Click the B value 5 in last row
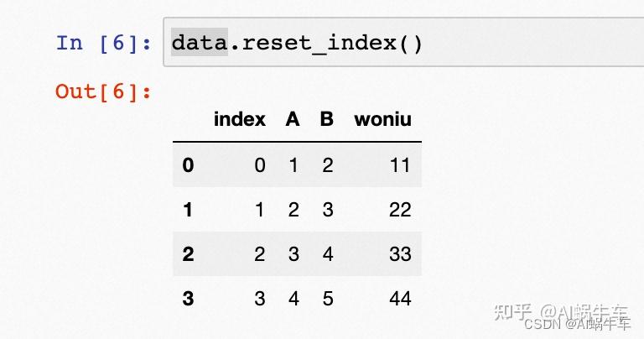The image size is (644, 339). (327, 299)
